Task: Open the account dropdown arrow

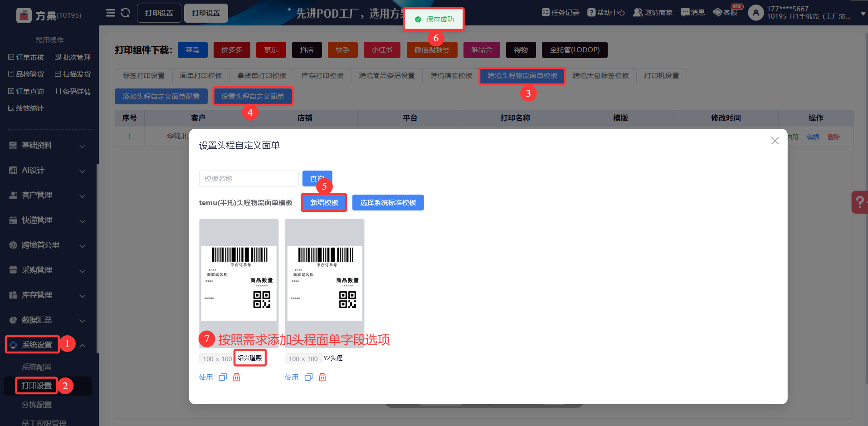Action: 863,14
